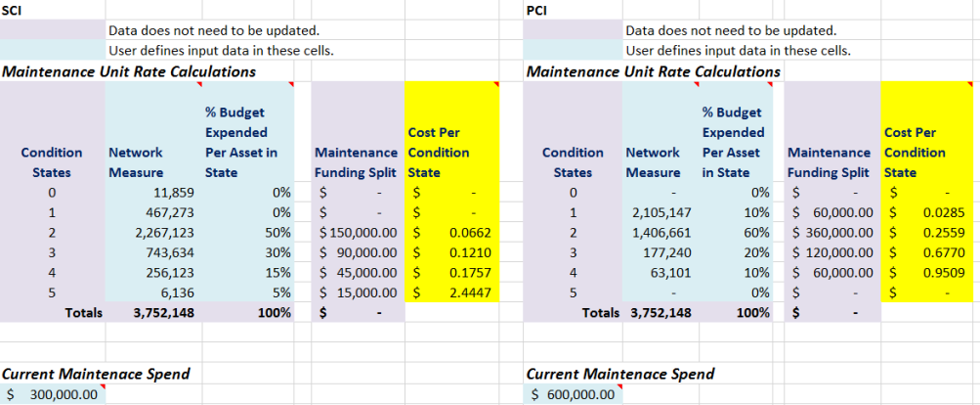Select cost per state 0.1757 cell
This screenshot has width=980, height=405.
(451, 272)
